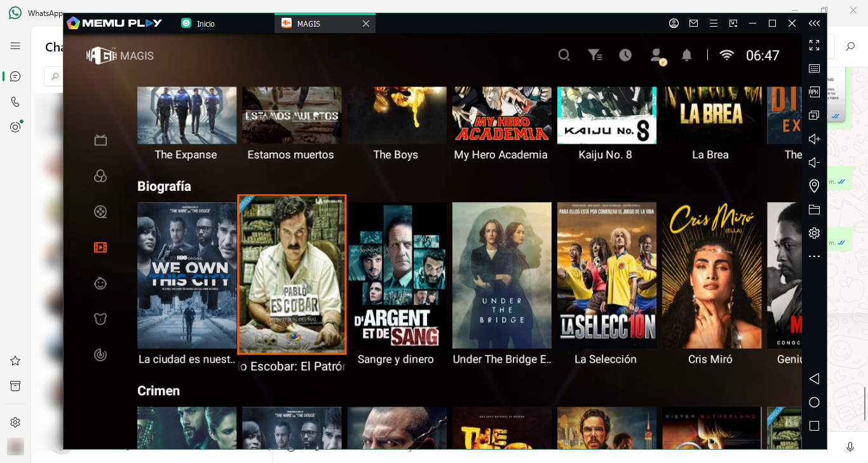Select the highlighted series icon in sidebar
The image size is (868, 463).
[x=100, y=247]
